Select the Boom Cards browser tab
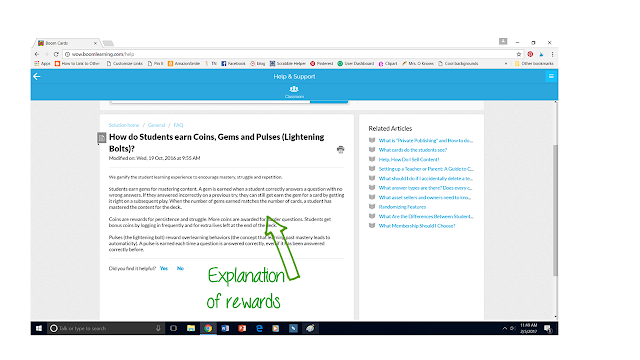Image resolution: width=640 pixels, height=360 pixels. 65,43
